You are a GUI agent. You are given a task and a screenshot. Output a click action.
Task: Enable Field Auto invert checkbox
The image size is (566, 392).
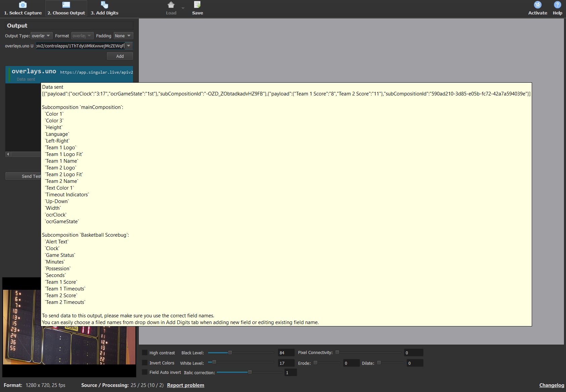click(145, 372)
